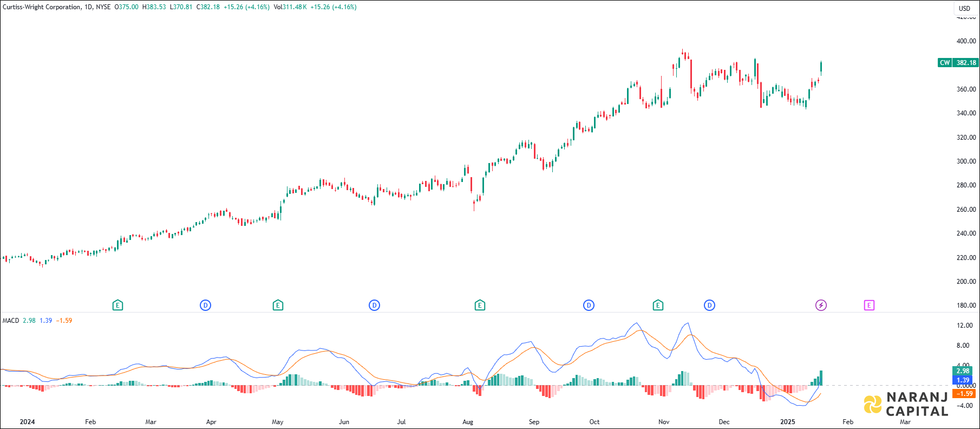This screenshot has width=980, height=429.
Task: Click the Vol311.48K volume value
Action: coord(290,7)
